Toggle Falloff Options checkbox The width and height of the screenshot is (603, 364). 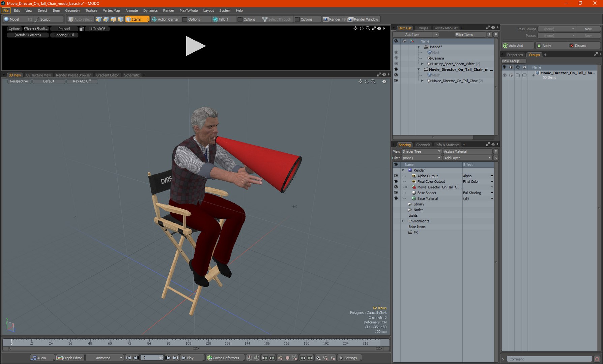240,19
